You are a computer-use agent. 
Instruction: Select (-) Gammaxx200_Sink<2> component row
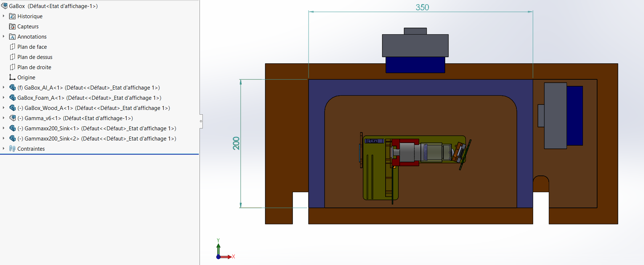[x=97, y=139]
